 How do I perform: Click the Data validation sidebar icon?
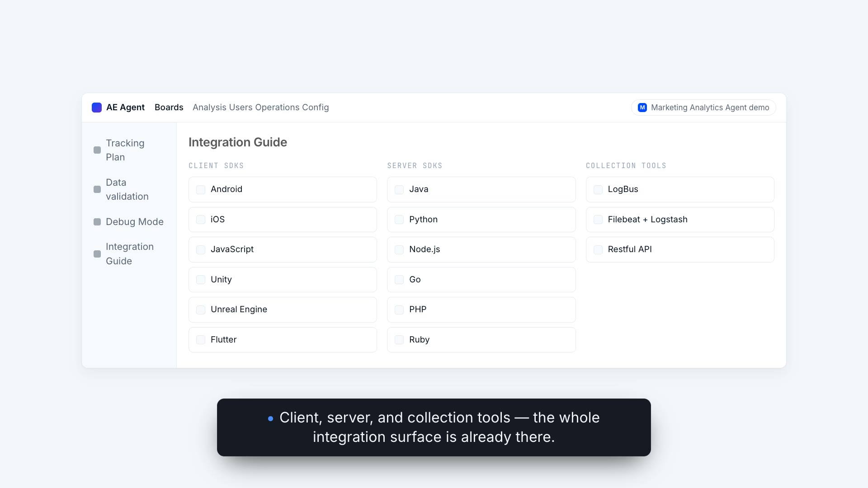click(x=97, y=189)
